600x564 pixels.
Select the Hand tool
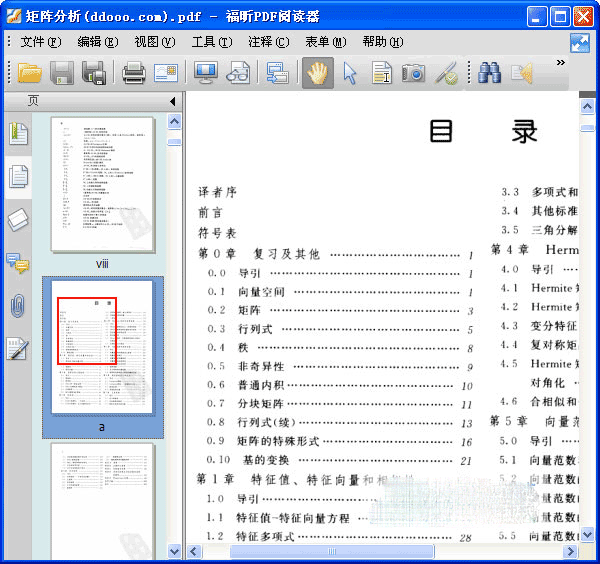tap(318, 73)
